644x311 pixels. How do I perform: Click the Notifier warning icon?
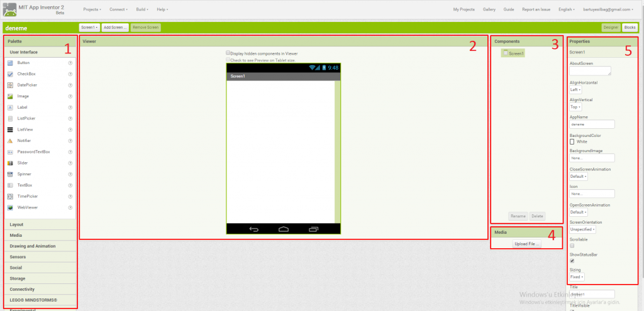10,141
